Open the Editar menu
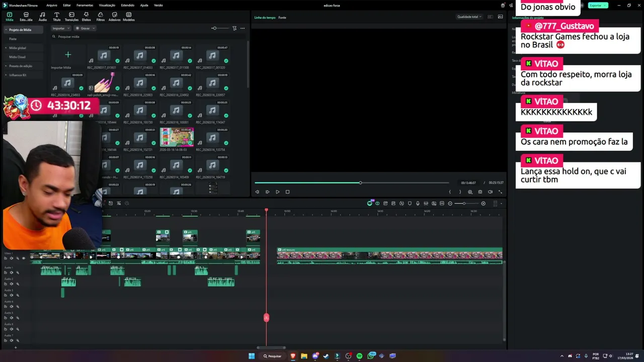 coord(67,5)
